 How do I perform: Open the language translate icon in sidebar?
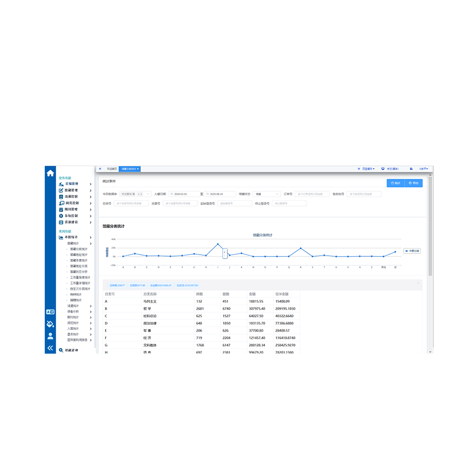point(50,312)
